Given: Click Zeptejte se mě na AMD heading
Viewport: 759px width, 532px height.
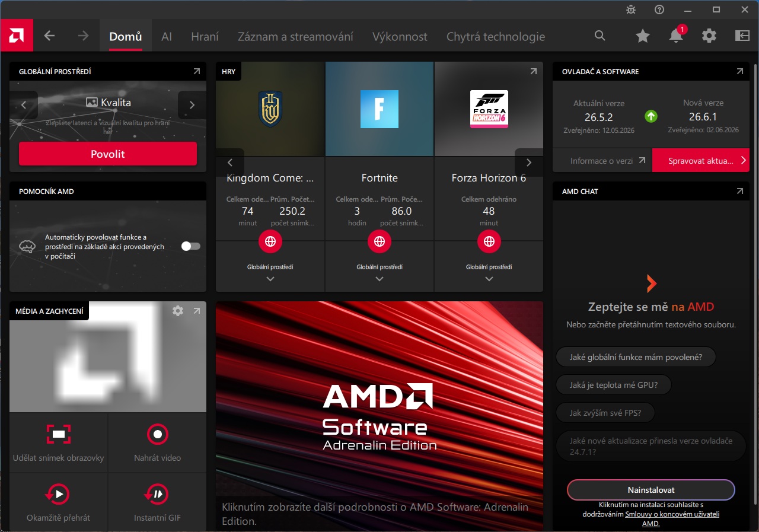Looking at the screenshot, I should coord(651,307).
